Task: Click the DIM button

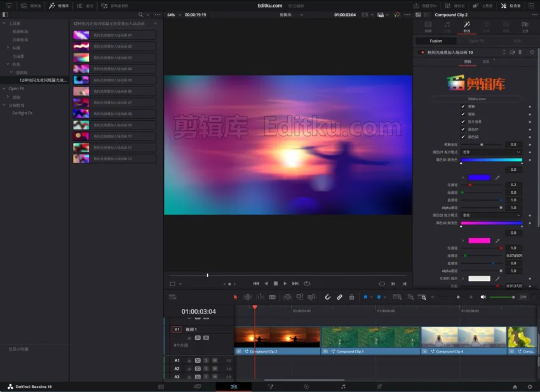Action: [x=523, y=297]
